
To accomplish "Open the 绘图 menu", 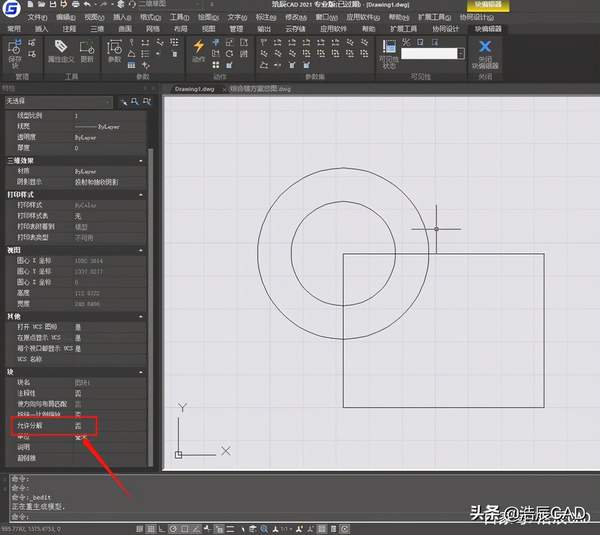I will point(209,17).
